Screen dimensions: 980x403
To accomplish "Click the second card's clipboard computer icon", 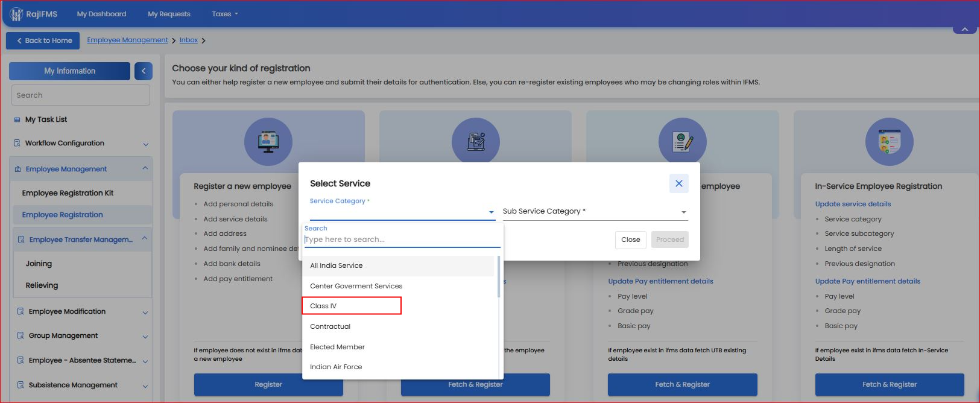I will 476,141.
